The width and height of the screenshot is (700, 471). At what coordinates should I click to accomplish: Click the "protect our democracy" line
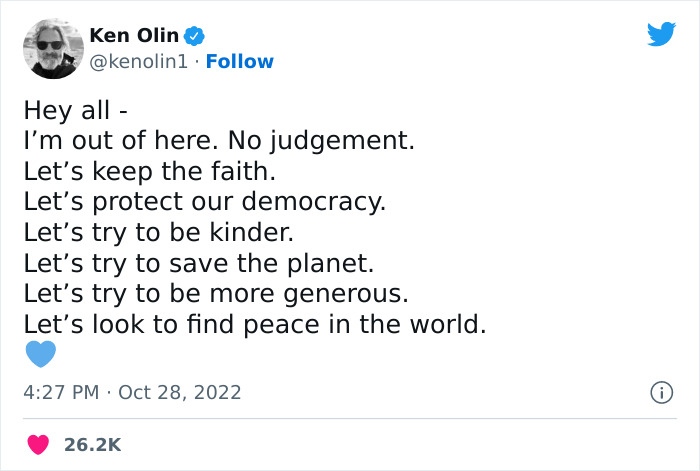(204, 201)
